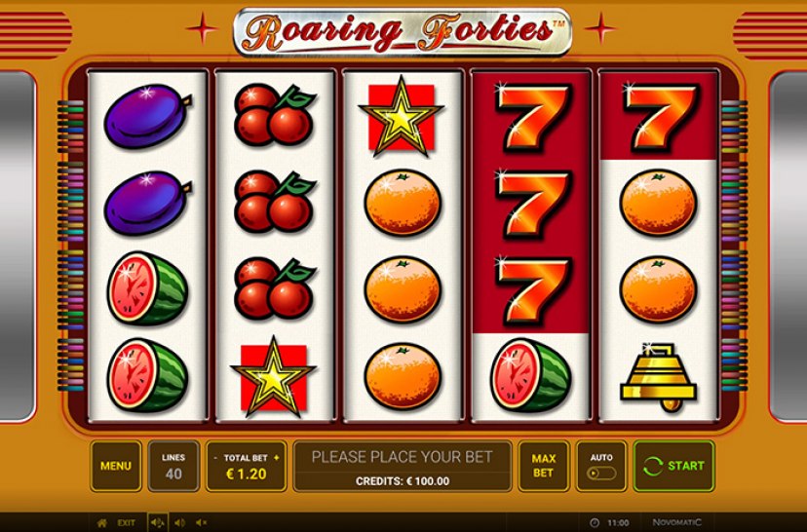The height and width of the screenshot is (532, 807).
Task: Increase total bet with plus sign
Action: [277, 457]
